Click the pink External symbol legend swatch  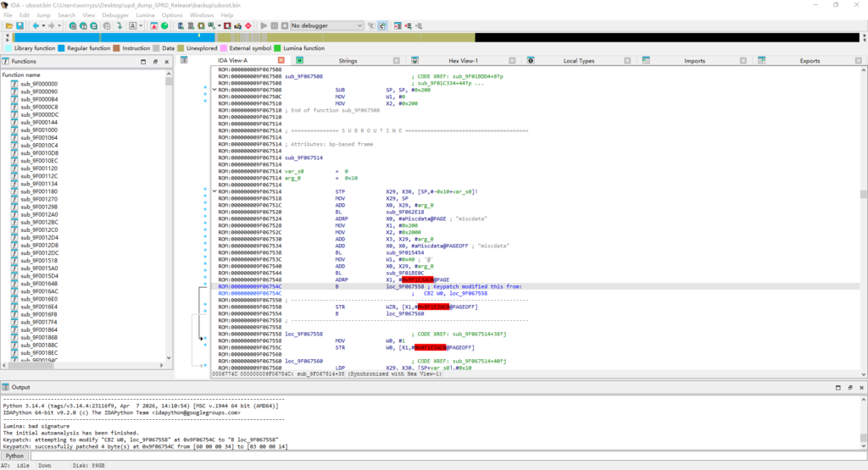(x=224, y=48)
